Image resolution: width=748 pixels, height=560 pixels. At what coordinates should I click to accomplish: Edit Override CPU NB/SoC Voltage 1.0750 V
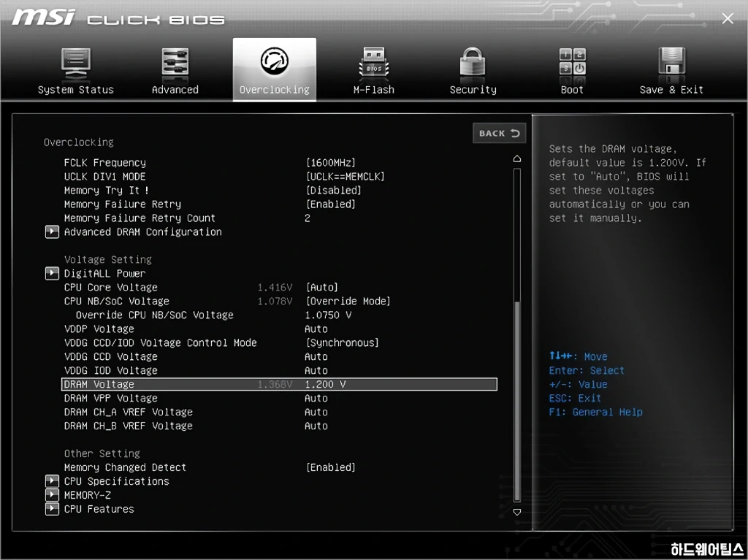(328, 315)
